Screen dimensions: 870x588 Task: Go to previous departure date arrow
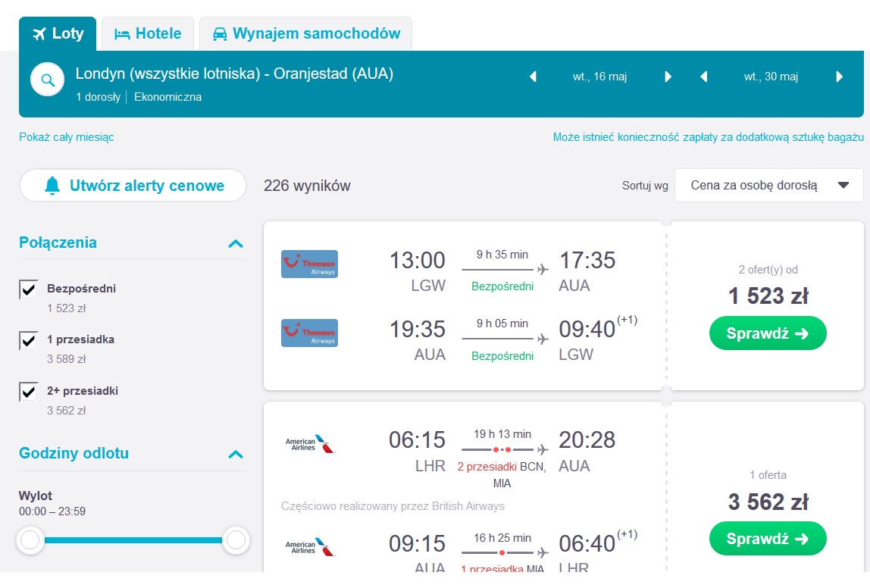point(534,77)
